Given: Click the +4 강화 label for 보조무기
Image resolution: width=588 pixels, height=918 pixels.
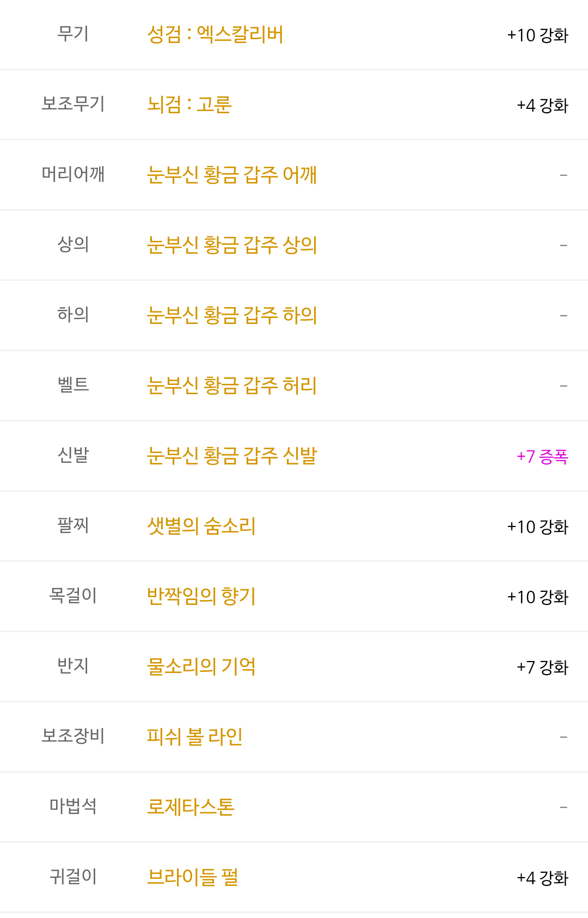Looking at the screenshot, I should (542, 105).
